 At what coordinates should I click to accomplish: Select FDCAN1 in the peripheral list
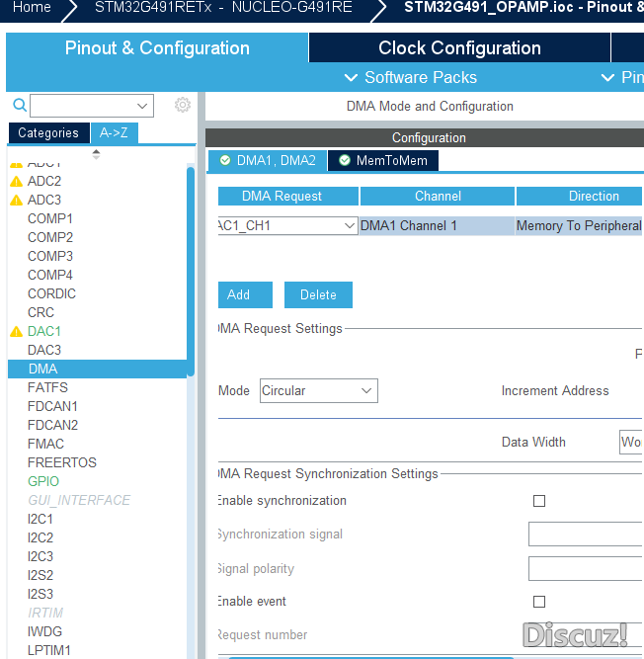click(x=52, y=406)
